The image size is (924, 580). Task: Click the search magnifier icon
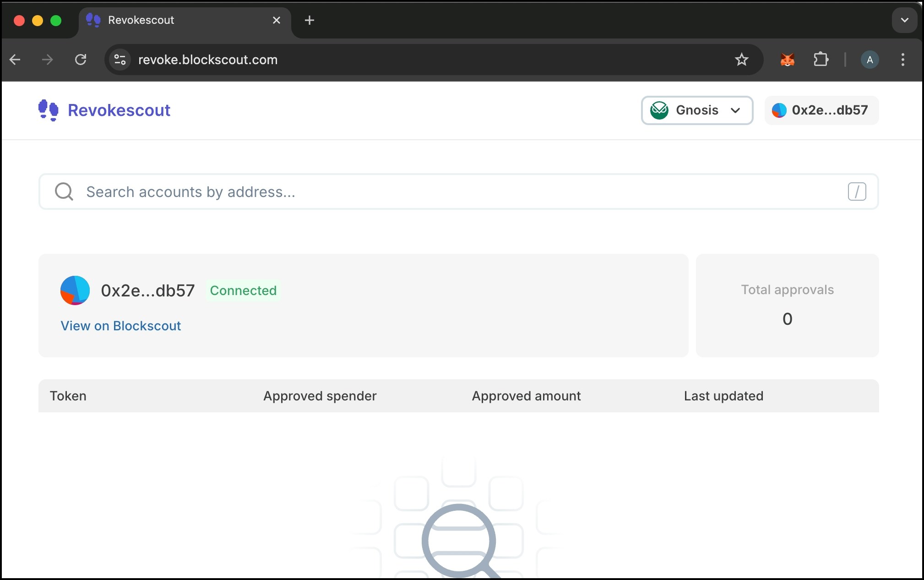64,192
